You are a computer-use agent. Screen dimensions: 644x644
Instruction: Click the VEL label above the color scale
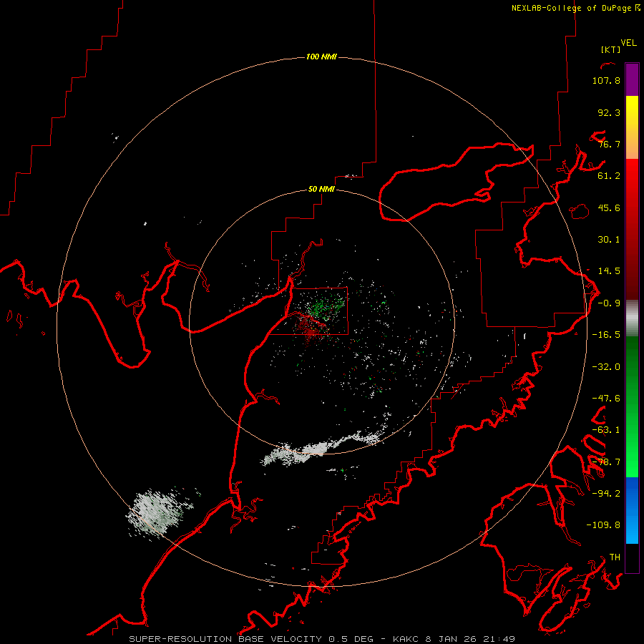pyautogui.click(x=628, y=43)
